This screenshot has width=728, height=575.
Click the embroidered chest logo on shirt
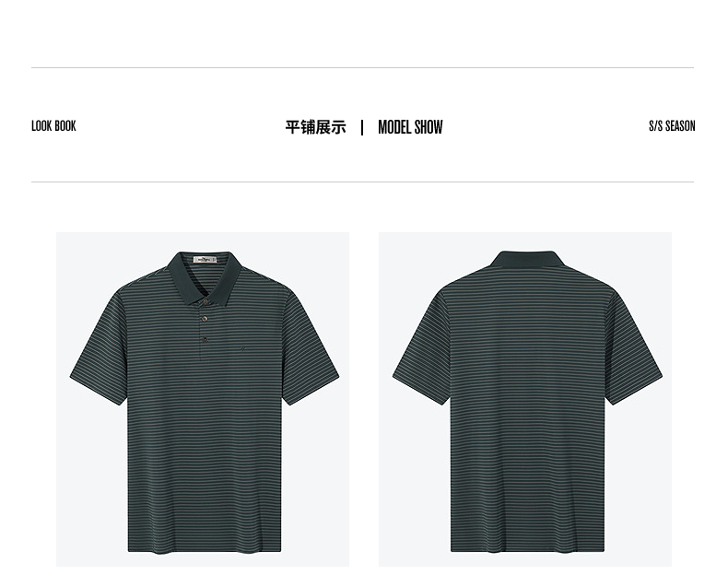(x=241, y=349)
